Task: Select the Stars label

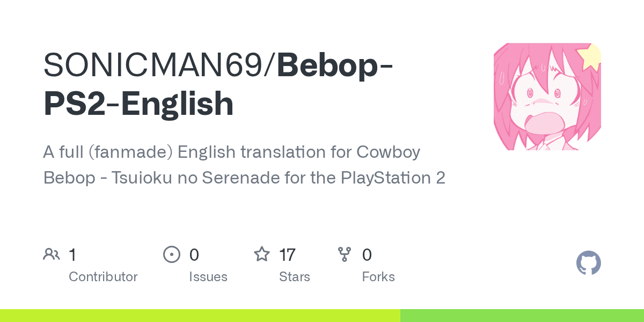Action: pyautogui.click(x=295, y=277)
